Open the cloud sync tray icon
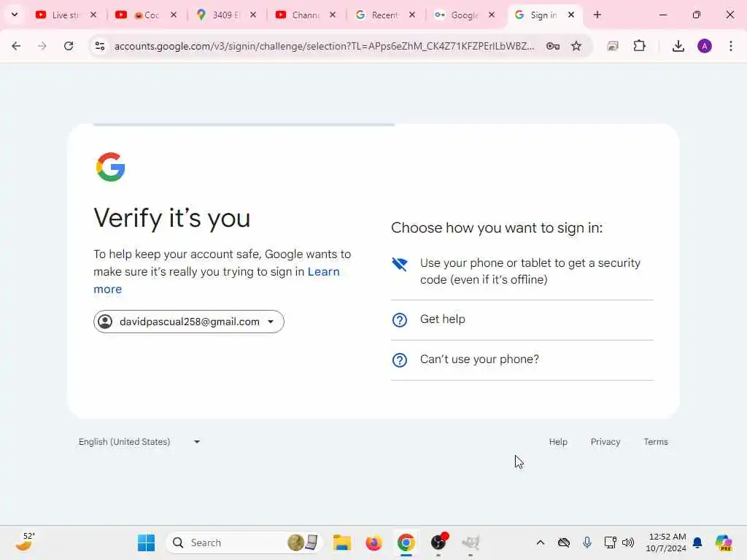 (x=564, y=542)
